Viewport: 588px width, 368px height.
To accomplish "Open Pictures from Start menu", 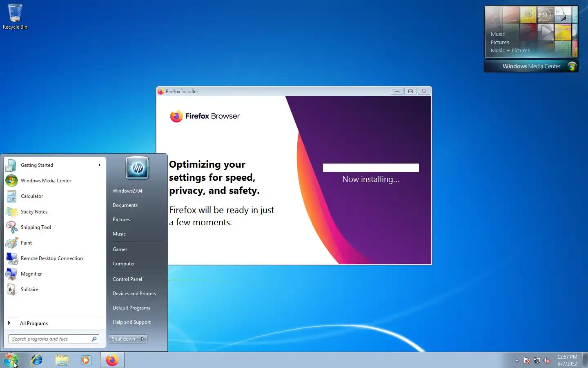I will coord(121,220).
